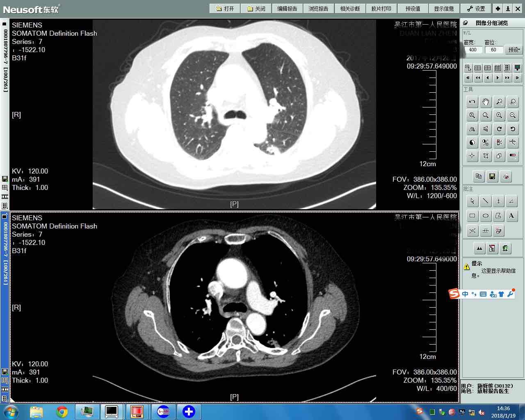Click the 打开 open button

click(x=225, y=9)
